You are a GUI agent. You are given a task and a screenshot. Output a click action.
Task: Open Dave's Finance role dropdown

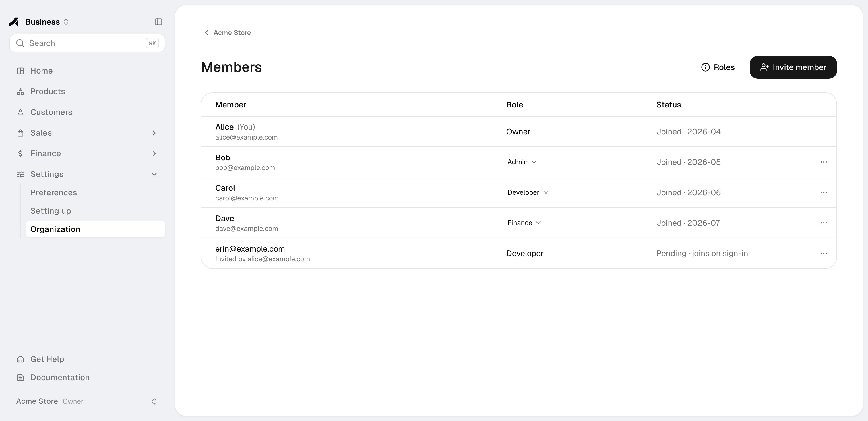[524, 223]
